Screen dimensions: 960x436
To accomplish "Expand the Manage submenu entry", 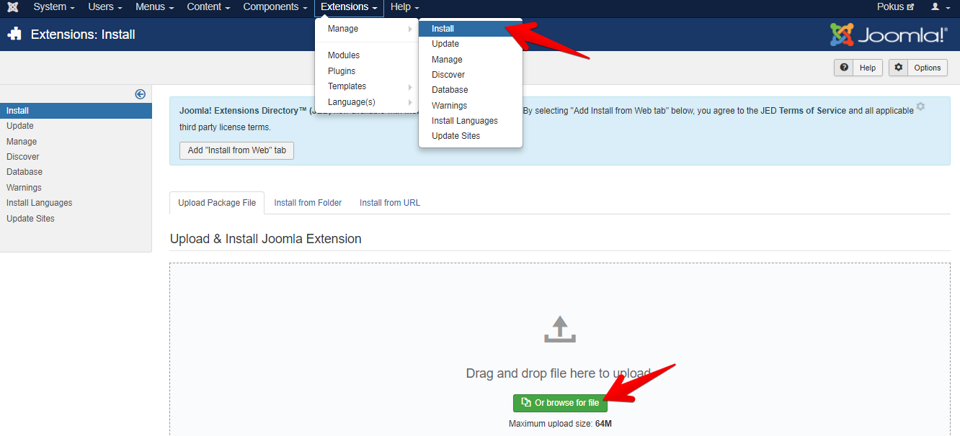I will pos(367,29).
